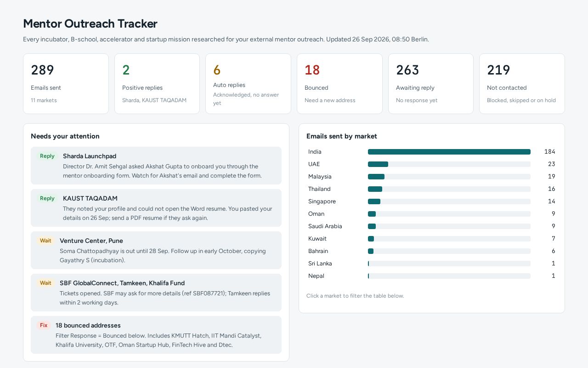Select the Sri Lanka market row
This screenshot has height=368, width=588.
point(432,264)
